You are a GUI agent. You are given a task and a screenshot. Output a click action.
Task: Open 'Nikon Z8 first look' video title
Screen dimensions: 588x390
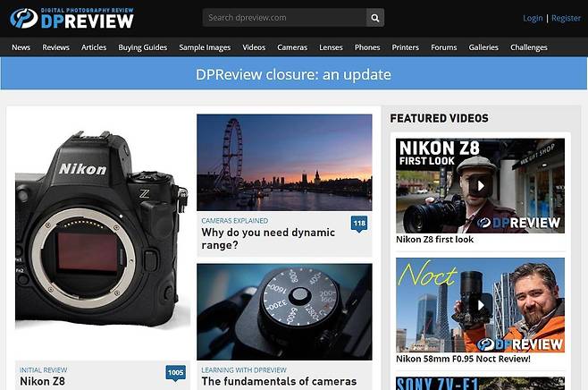coord(434,240)
